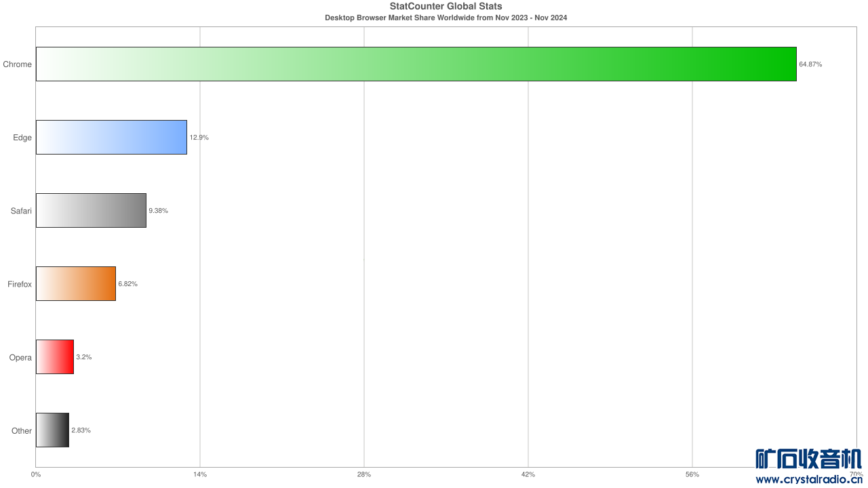Click the Edge bar in the chart
The image size is (868, 488).
click(111, 138)
